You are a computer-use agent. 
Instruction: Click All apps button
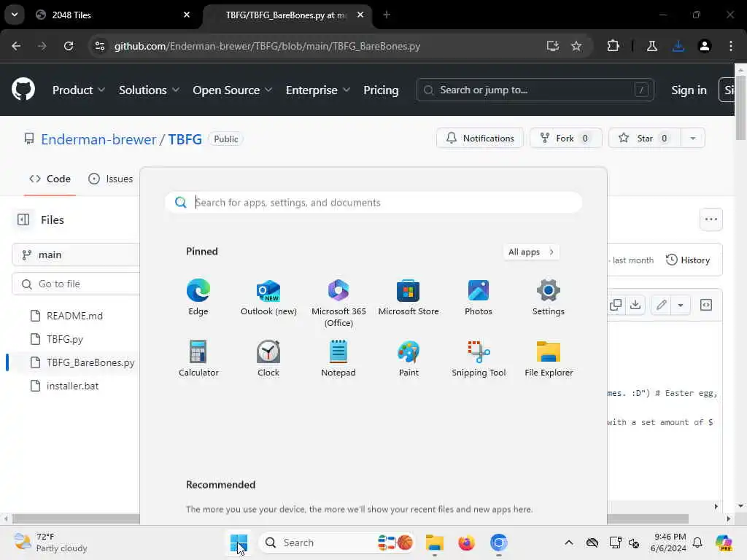click(531, 252)
